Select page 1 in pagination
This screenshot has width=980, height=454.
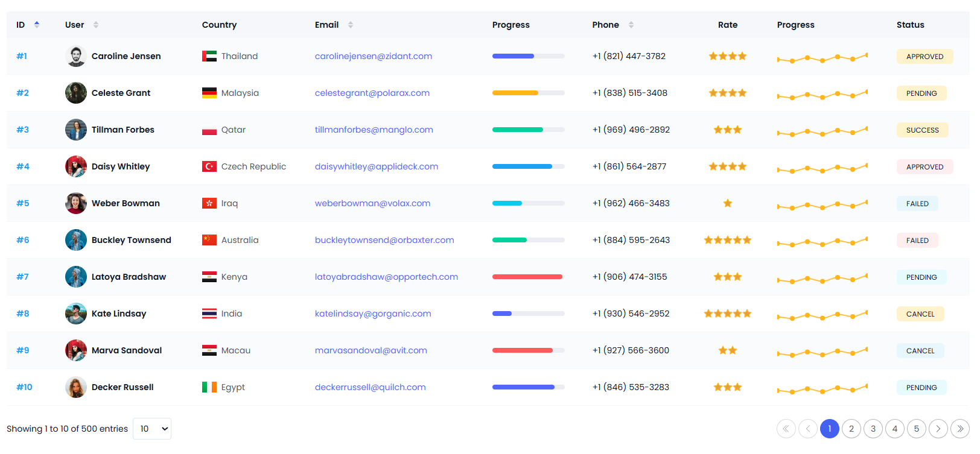[830, 429]
